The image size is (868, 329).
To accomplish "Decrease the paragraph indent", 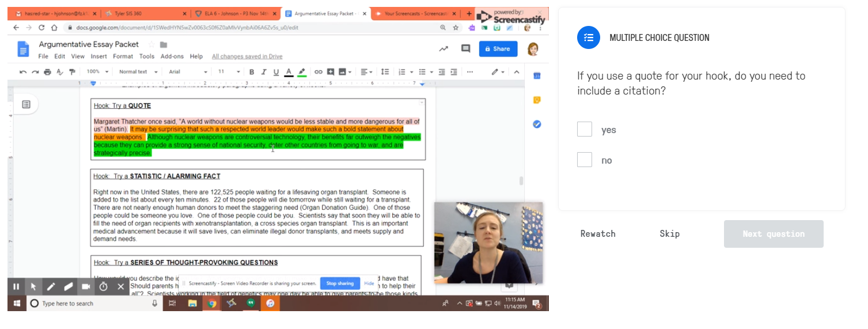I will (x=442, y=72).
